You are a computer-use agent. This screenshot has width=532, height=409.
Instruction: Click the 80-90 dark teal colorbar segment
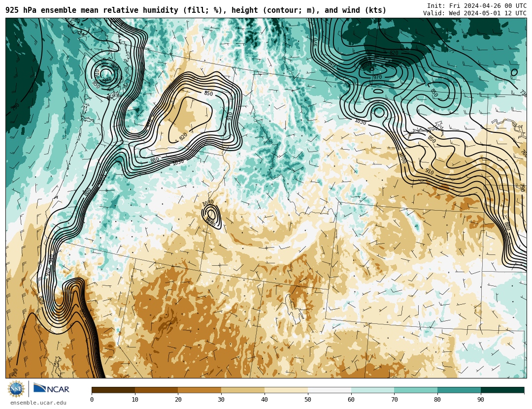click(x=459, y=390)
